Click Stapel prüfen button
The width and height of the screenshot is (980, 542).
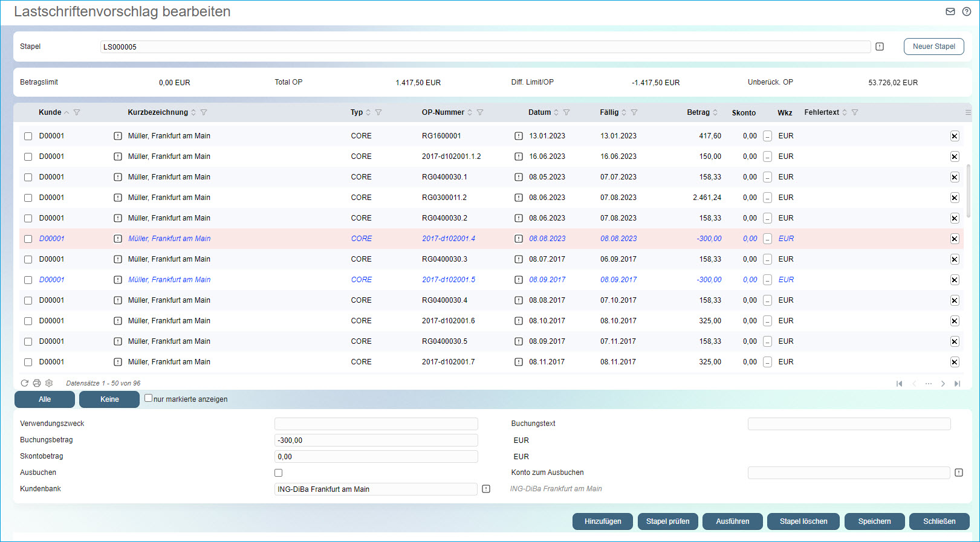point(668,521)
